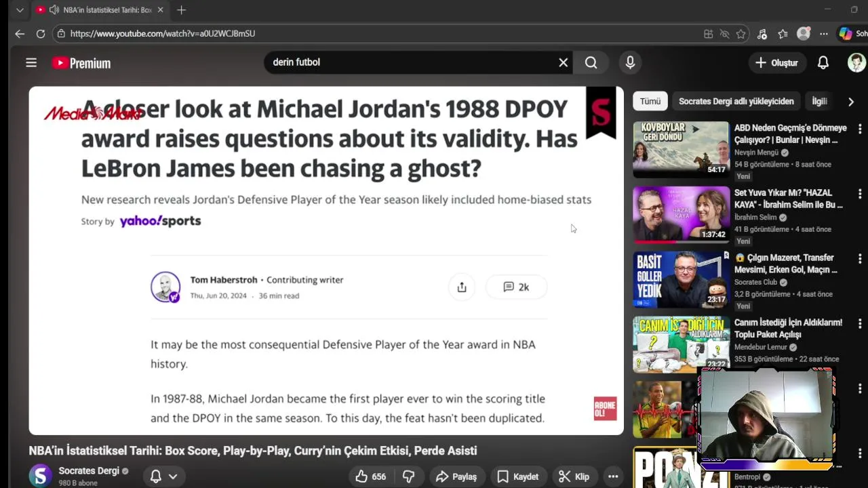
Task: Go to the YouTube Premium home logo
Action: [x=81, y=63]
